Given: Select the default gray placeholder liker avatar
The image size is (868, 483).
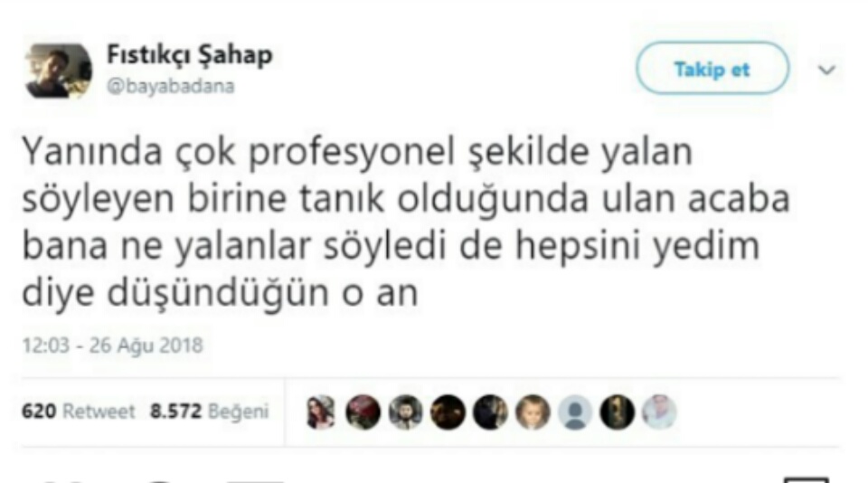Looking at the screenshot, I should (575, 412).
